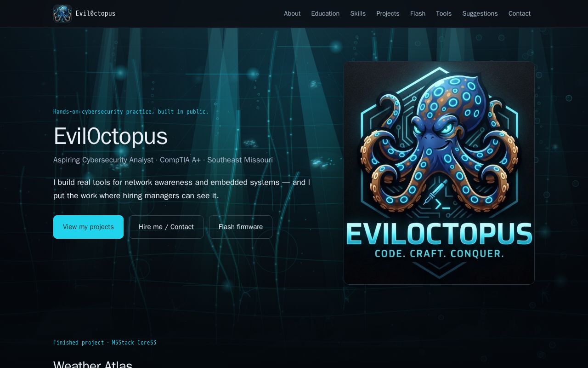Click the 'Aspiring Cybersecurity Analyst' subtitle line
This screenshot has height=368, width=588.
coord(163,160)
